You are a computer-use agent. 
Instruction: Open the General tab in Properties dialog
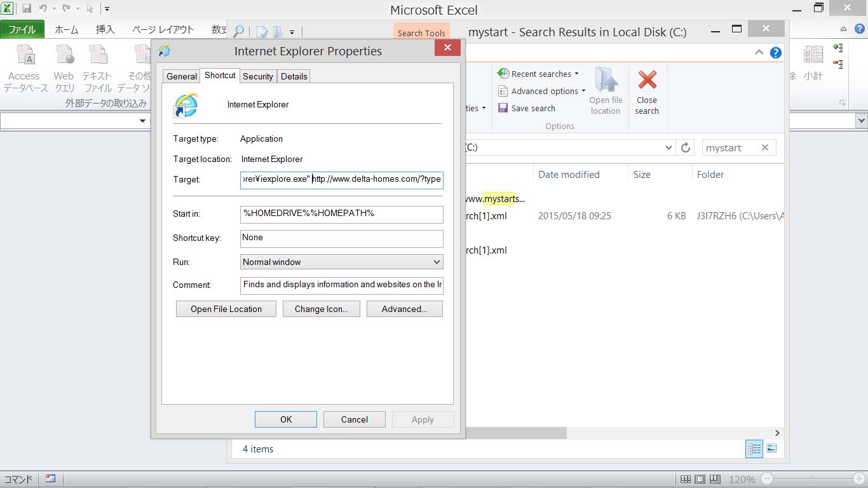pos(182,76)
